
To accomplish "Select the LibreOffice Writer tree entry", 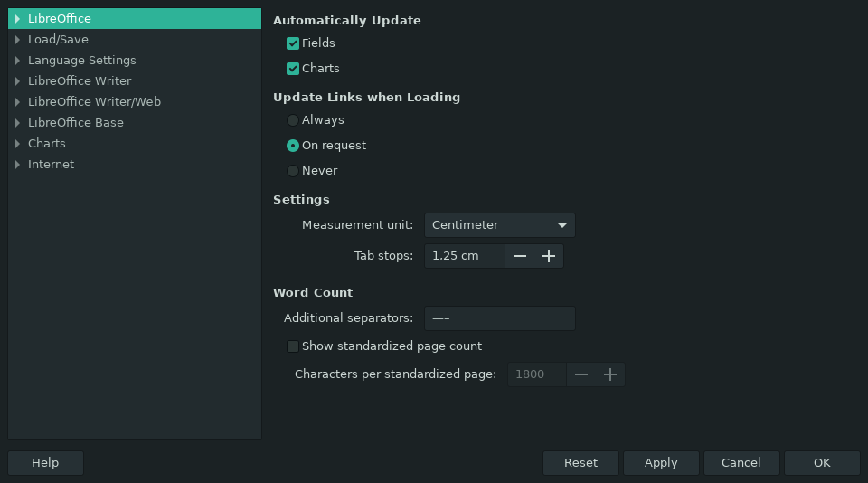I will coord(135,80).
